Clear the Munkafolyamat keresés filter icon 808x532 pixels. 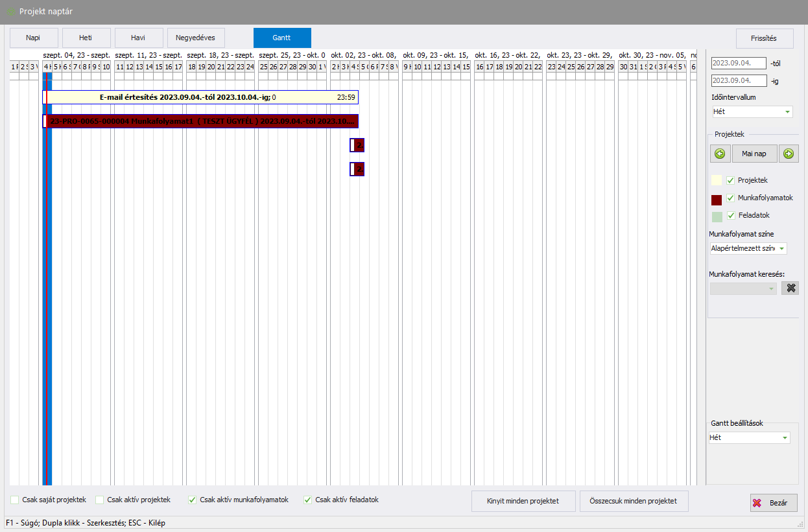pos(789,288)
